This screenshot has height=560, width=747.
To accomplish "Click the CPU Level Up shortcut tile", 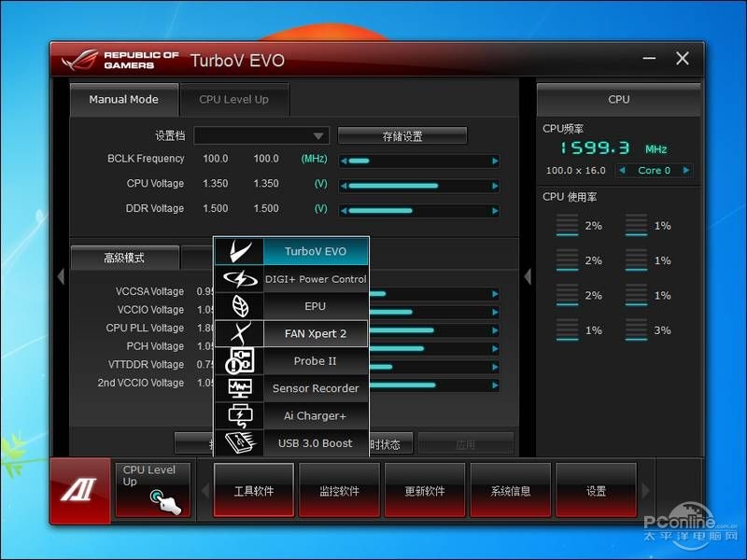I will pyautogui.click(x=153, y=489).
